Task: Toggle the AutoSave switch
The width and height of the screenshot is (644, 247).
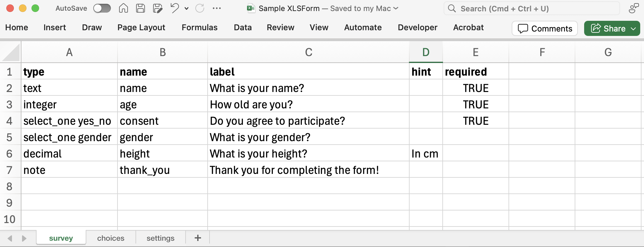Action: tap(102, 8)
